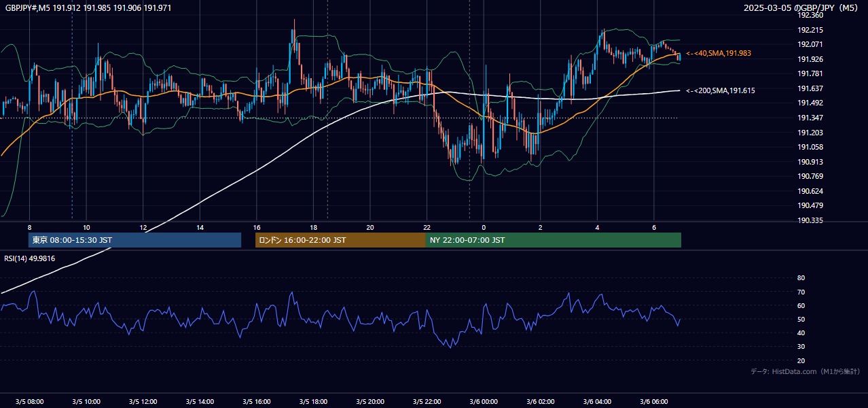Click price axis value 190.913

[x=810, y=162]
